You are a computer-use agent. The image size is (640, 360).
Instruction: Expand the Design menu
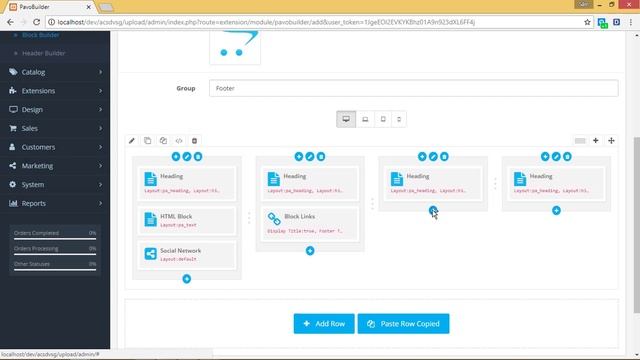tap(55, 110)
